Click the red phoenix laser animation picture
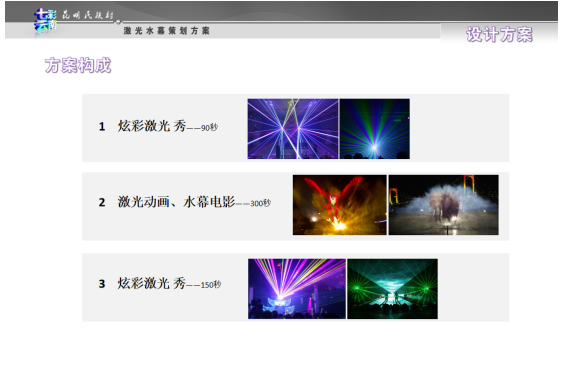 click(x=339, y=205)
